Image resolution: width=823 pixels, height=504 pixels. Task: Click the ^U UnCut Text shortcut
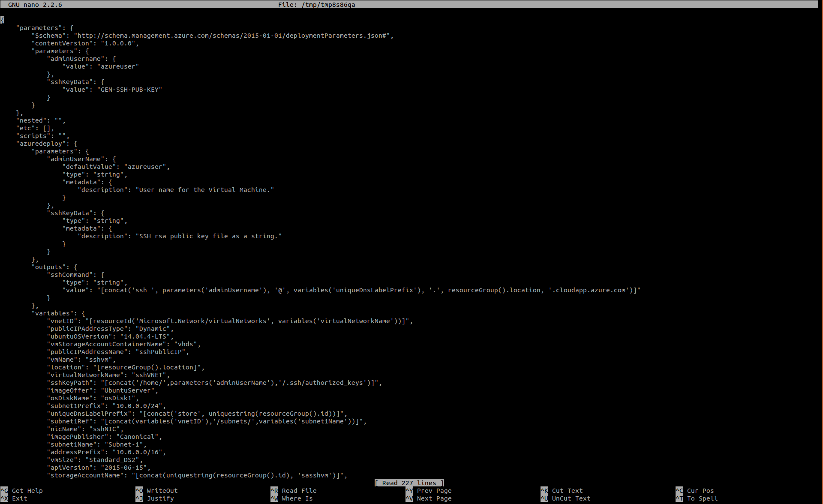tap(566, 498)
